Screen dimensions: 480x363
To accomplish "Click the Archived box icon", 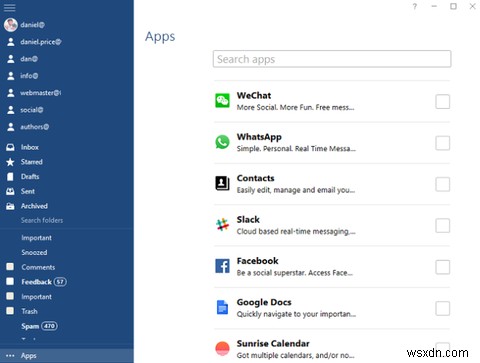I will tap(10, 206).
